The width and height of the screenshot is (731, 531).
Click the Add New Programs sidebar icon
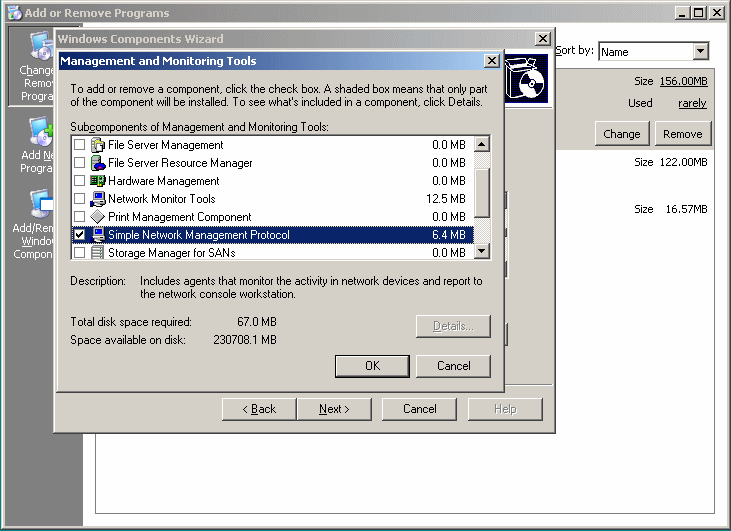pos(39,135)
